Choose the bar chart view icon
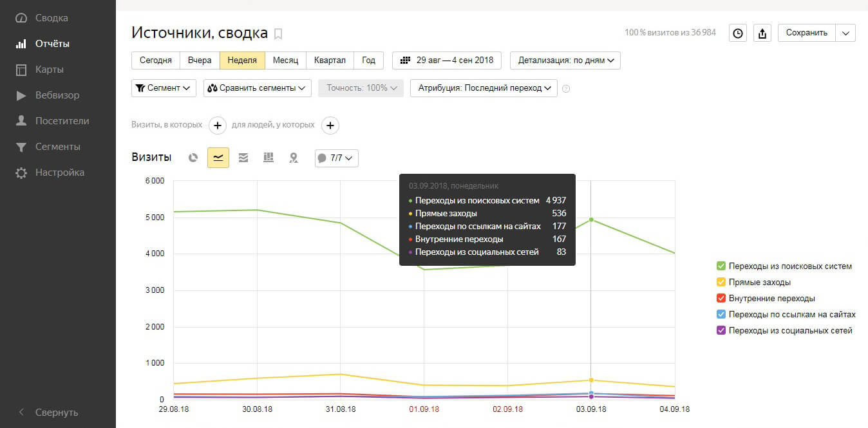 pos(269,158)
